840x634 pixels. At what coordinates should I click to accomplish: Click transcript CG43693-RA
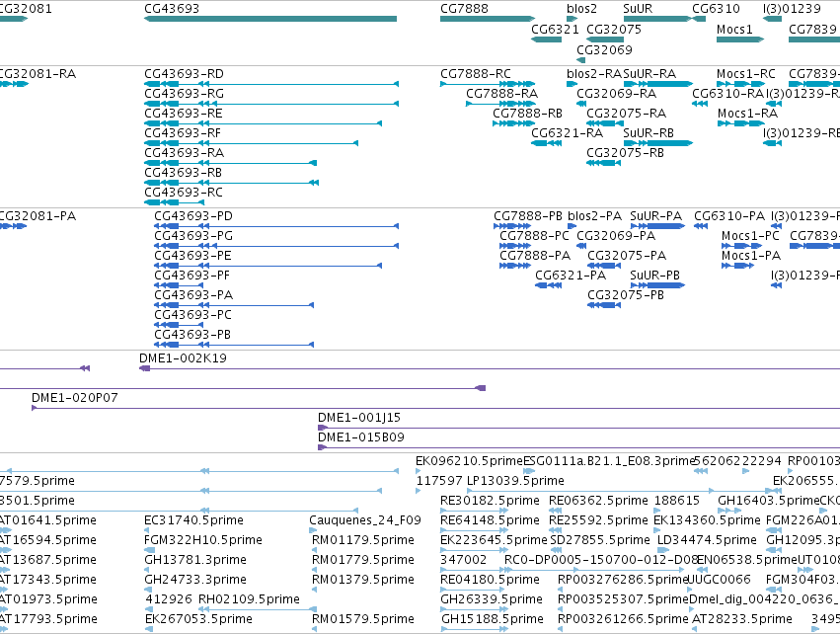tap(184, 153)
